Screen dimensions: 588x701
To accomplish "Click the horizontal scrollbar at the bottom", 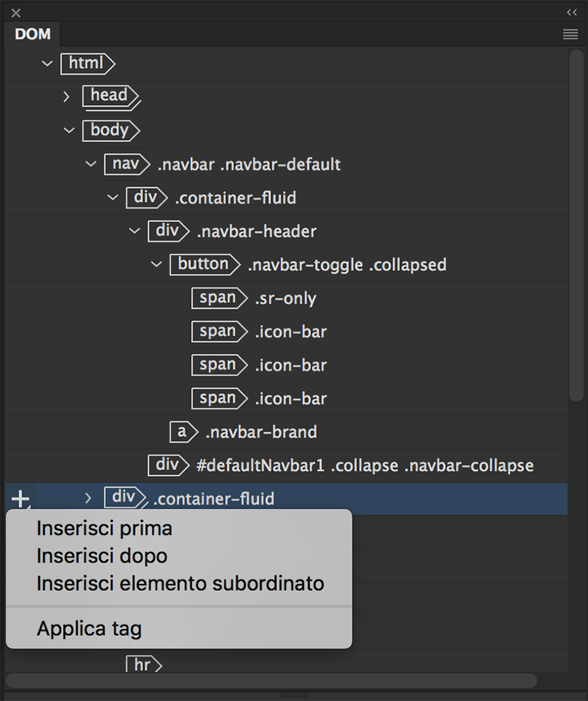I will click(x=271, y=680).
